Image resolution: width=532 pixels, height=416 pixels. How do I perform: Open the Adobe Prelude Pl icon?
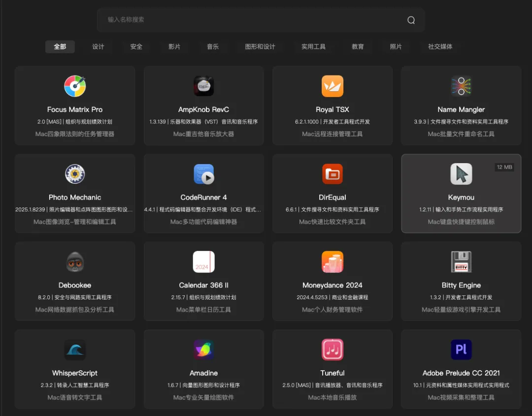(461, 350)
